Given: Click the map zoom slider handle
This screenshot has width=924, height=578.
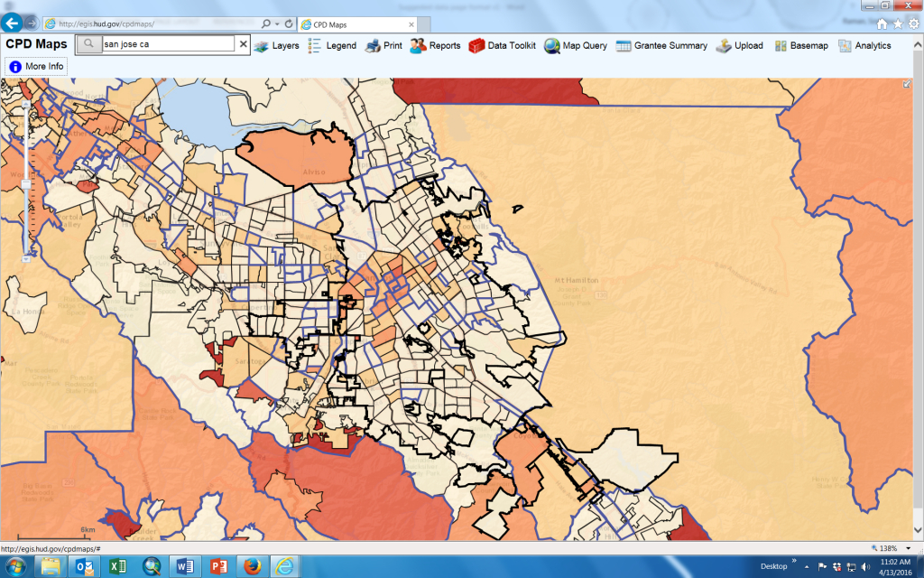Looking at the screenshot, I should tap(26, 183).
